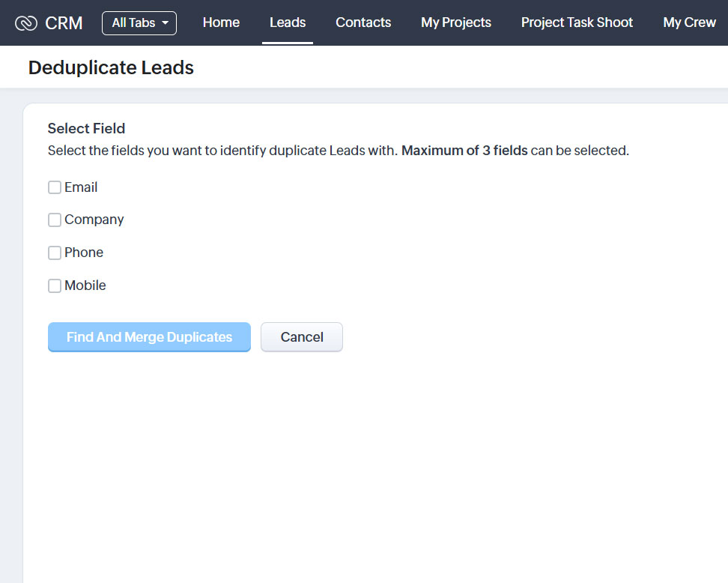Click the CRM product name text
728x583 pixels.
(x=64, y=23)
